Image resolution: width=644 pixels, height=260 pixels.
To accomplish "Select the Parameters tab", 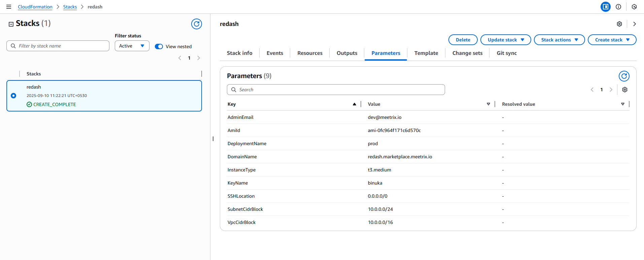I will click(x=386, y=53).
